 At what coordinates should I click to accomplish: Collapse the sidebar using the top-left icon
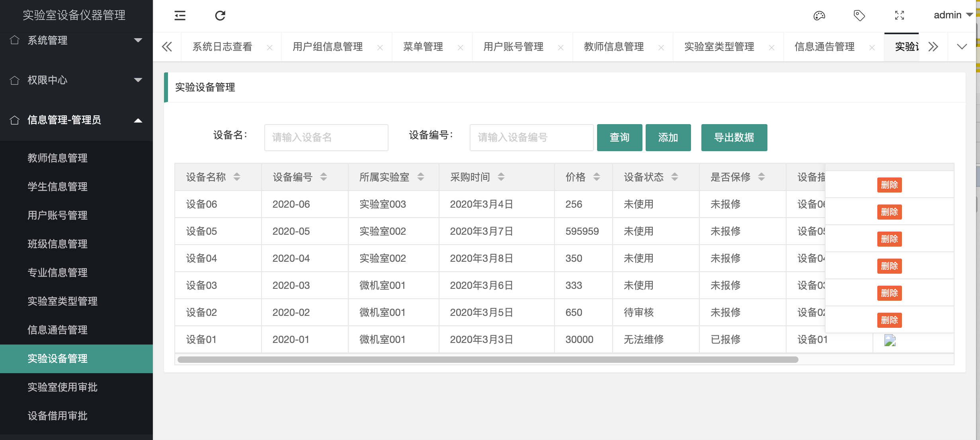tap(180, 16)
